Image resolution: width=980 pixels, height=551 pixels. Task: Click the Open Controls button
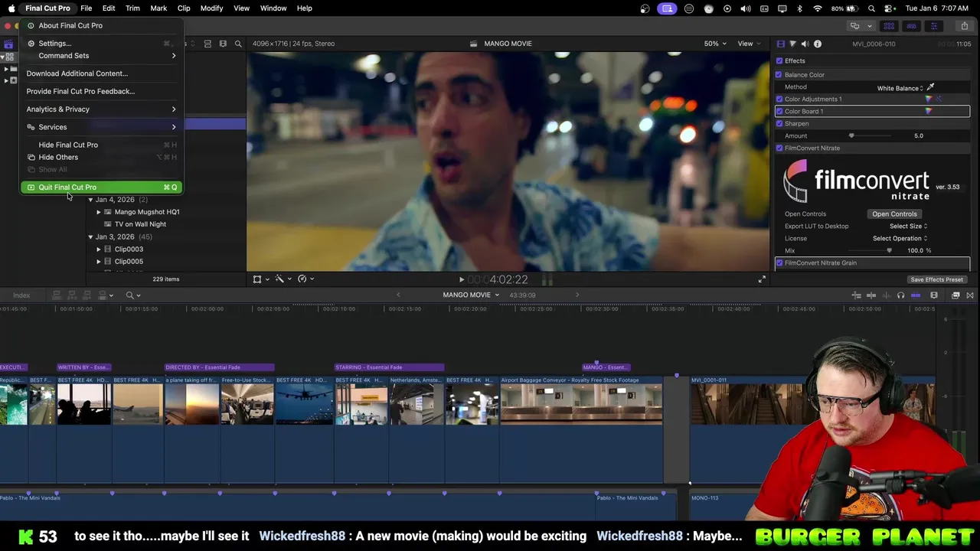[894, 214]
